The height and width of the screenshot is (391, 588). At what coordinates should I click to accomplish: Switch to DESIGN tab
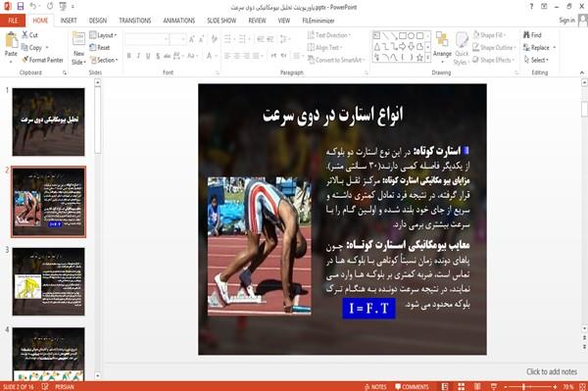click(98, 21)
